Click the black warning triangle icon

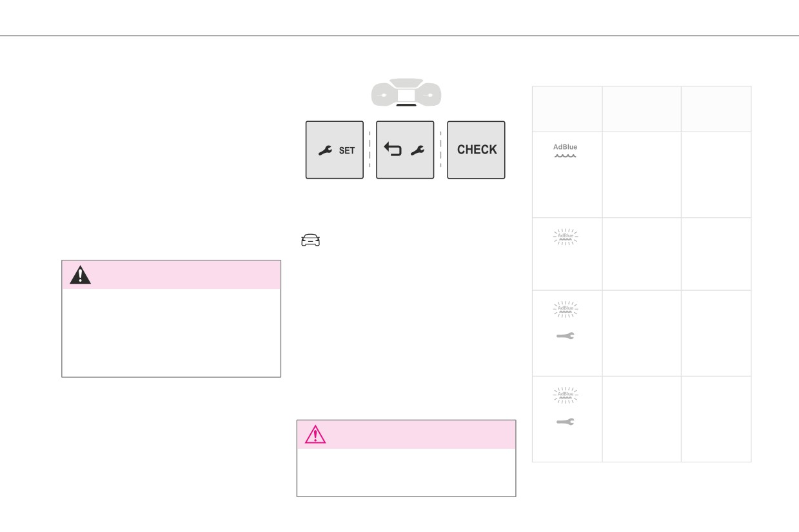79,275
